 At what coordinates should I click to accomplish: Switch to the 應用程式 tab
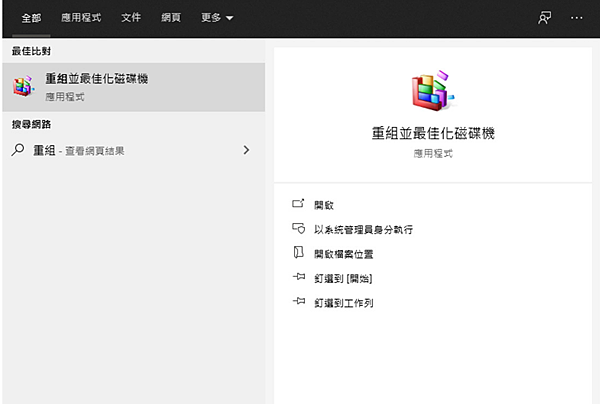point(81,18)
